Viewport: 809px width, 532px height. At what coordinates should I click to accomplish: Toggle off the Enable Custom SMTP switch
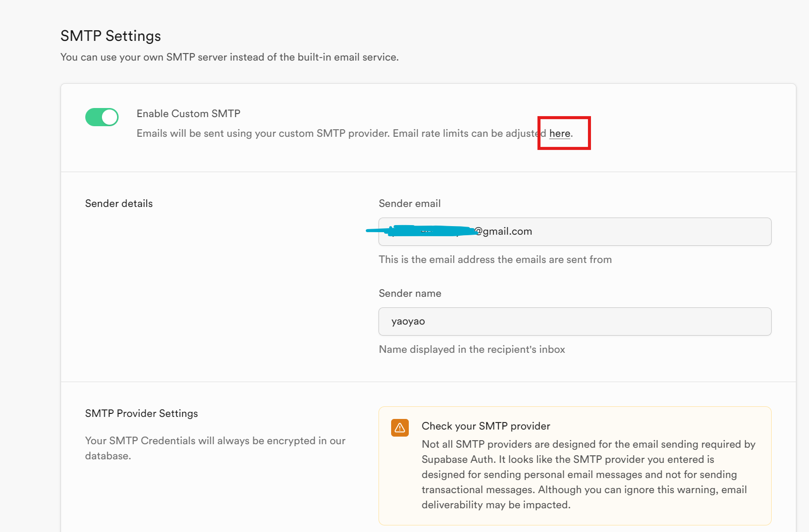(102, 117)
